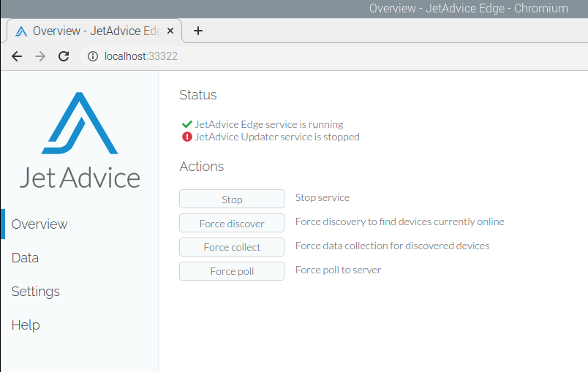Open the Settings page in sidebar
Image resolution: width=588 pixels, height=372 pixels.
(x=36, y=292)
